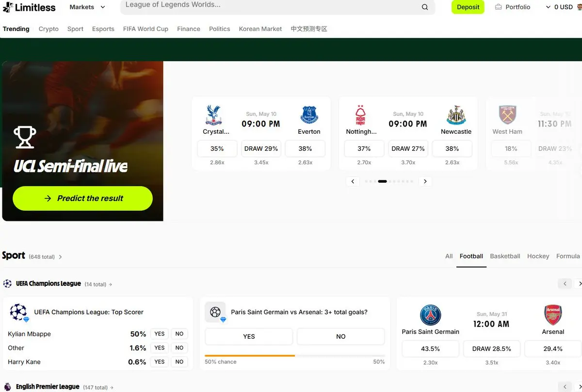The height and width of the screenshot is (392, 582).
Task: Select the Football sport filter
Action: point(471,256)
